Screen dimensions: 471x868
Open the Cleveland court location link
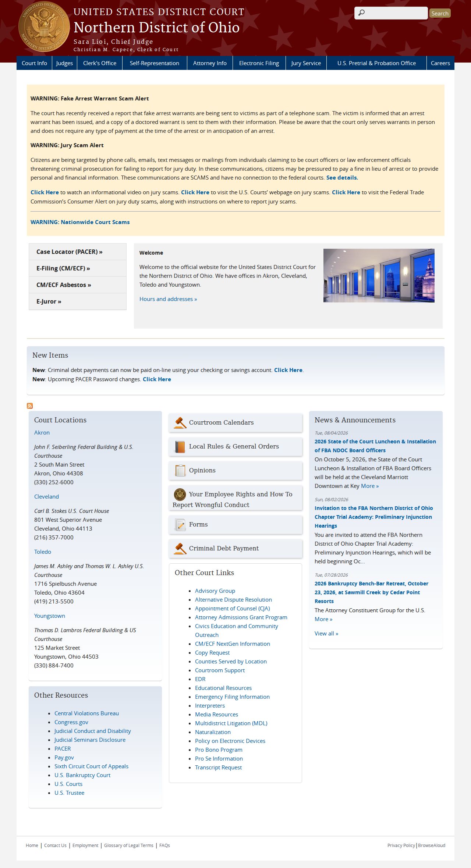pyautogui.click(x=46, y=497)
